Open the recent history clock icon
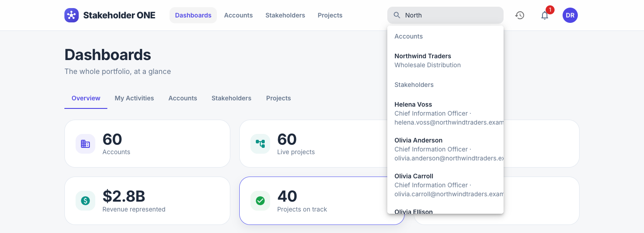This screenshot has height=233, width=644. (x=520, y=15)
